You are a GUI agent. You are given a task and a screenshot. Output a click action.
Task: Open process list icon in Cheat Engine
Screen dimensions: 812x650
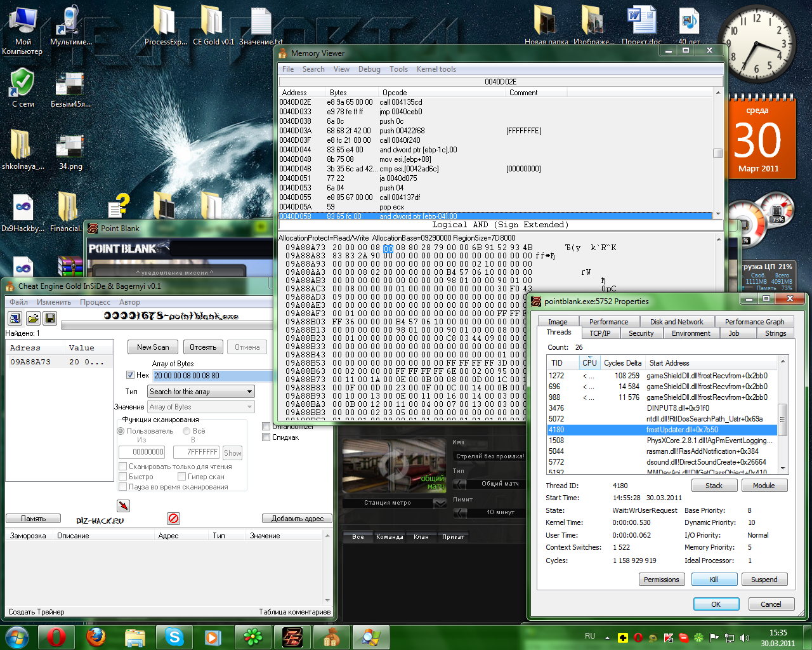(x=15, y=318)
